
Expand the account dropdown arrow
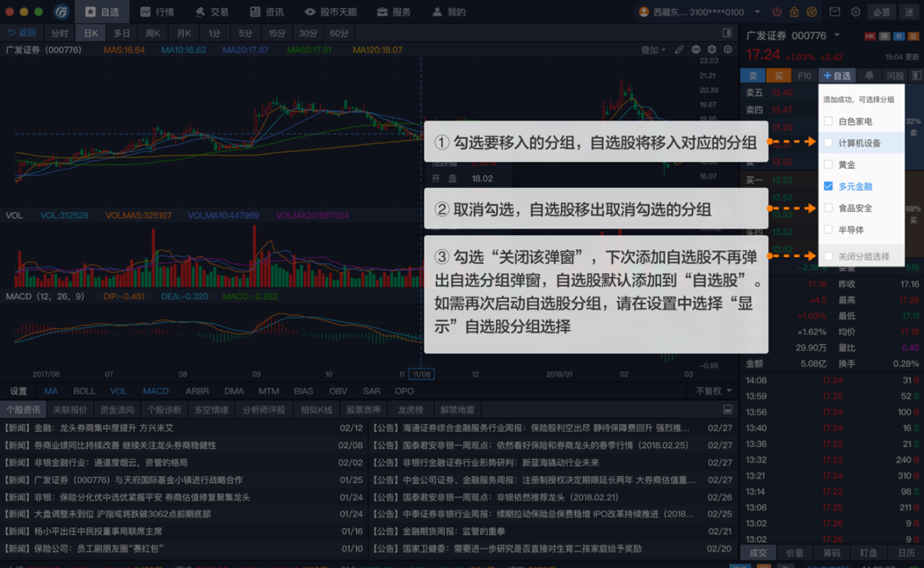click(757, 12)
